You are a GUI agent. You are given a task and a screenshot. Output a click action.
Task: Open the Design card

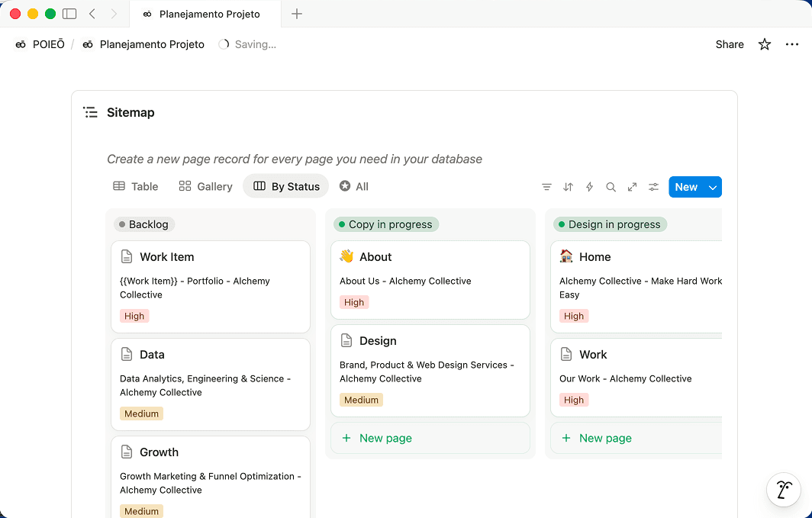point(430,371)
